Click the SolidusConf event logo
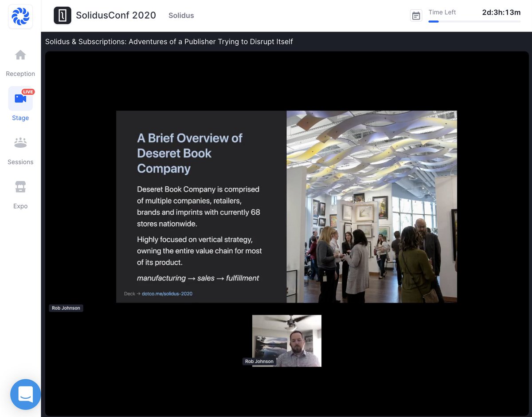 pyautogui.click(x=63, y=16)
